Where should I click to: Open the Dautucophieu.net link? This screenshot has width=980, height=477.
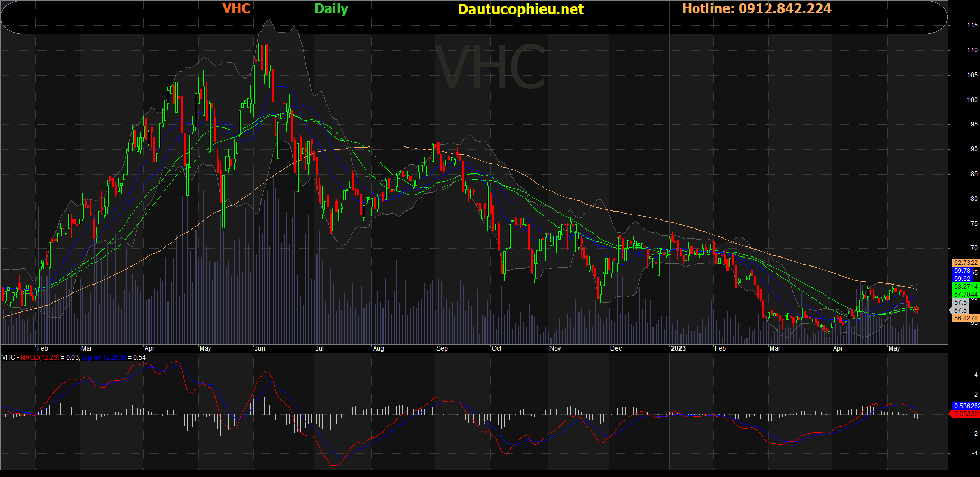[x=520, y=10]
